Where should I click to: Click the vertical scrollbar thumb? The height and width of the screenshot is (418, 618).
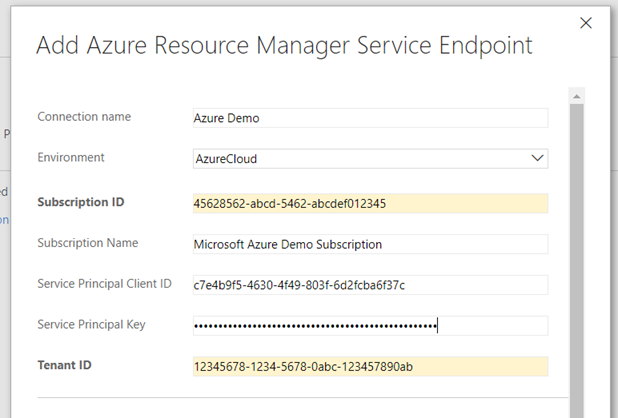click(576, 250)
